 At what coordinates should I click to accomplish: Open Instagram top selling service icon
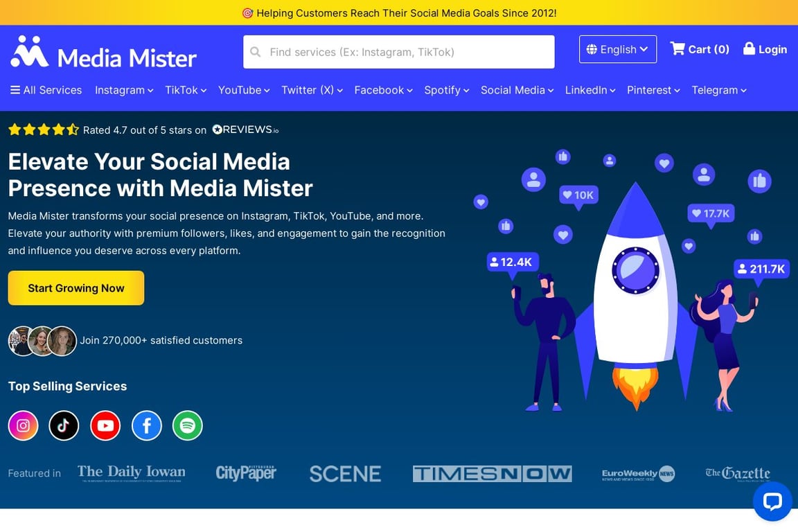[x=23, y=425]
